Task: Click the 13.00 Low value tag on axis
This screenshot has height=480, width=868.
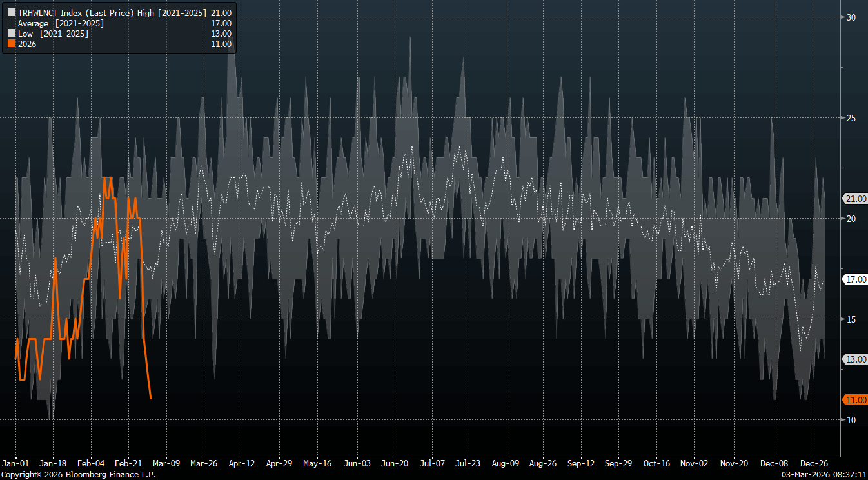Action: pos(855,359)
